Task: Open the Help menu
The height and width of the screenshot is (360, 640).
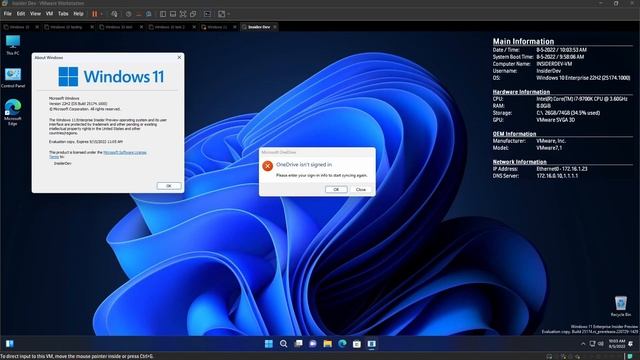Action: 78,13
